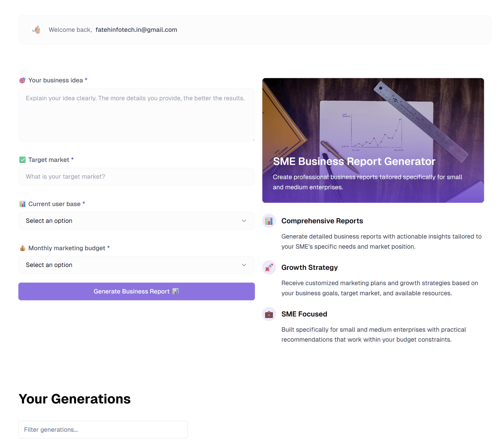Click the SME Focused briefcase icon

click(x=269, y=314)
